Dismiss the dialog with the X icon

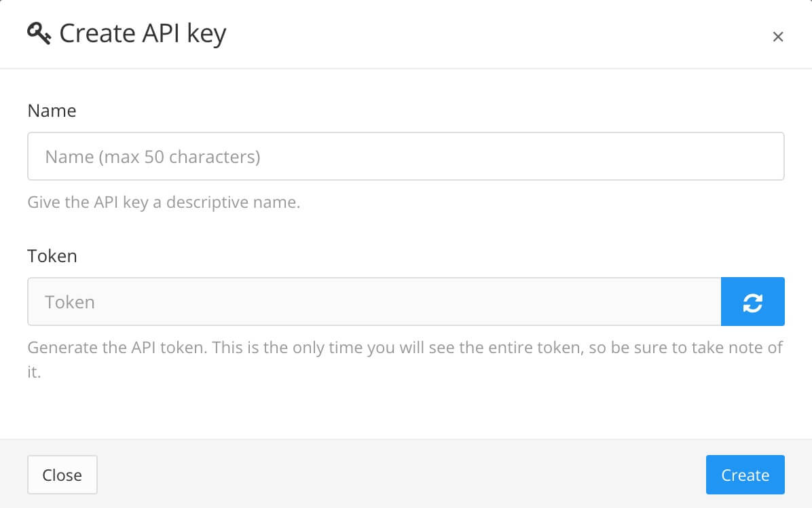pos(778,37)
